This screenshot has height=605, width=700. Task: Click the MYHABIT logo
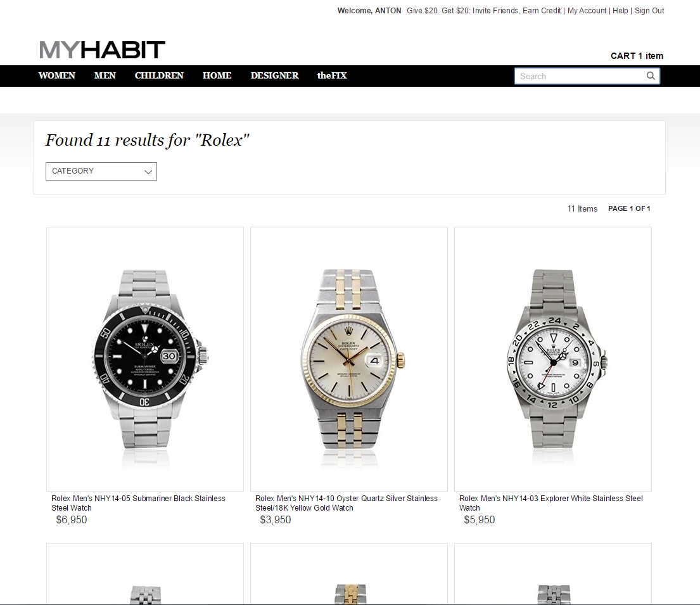pyautogui.click(x=102, y=49)
